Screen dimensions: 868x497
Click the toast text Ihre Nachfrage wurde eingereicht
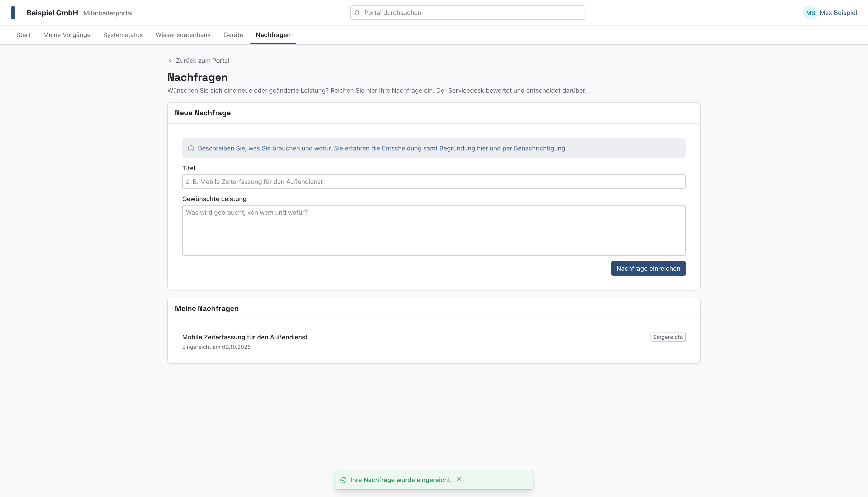coord(401,480)
